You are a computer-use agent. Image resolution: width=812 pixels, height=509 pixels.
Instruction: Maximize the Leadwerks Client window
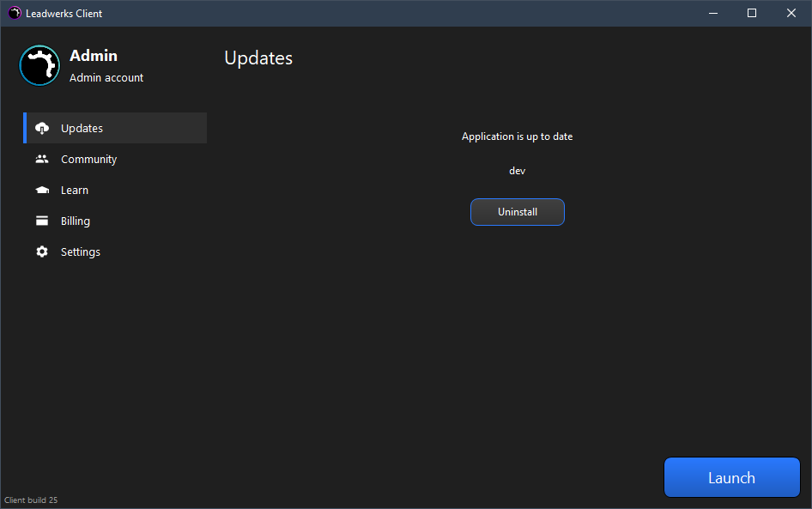[x=752, y=13]
